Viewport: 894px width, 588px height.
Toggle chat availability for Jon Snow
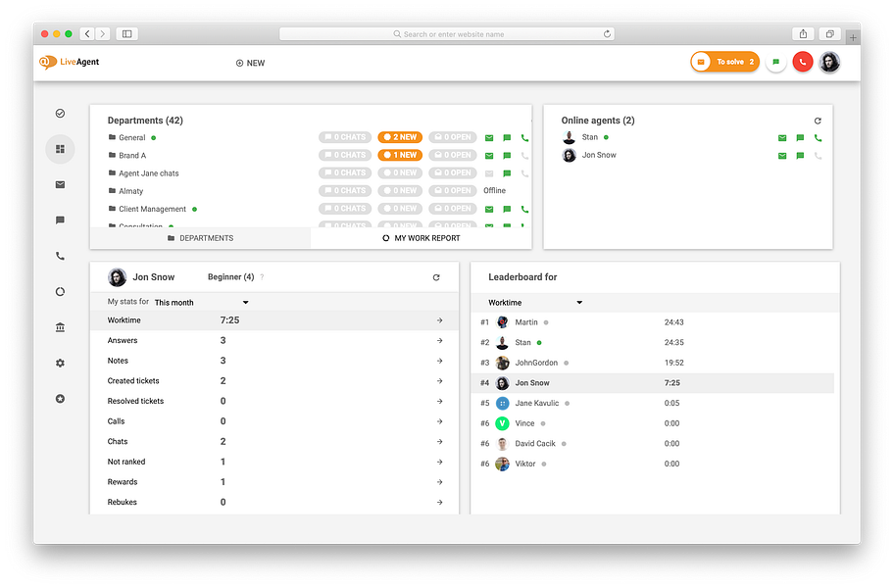[x=800, y=155]
